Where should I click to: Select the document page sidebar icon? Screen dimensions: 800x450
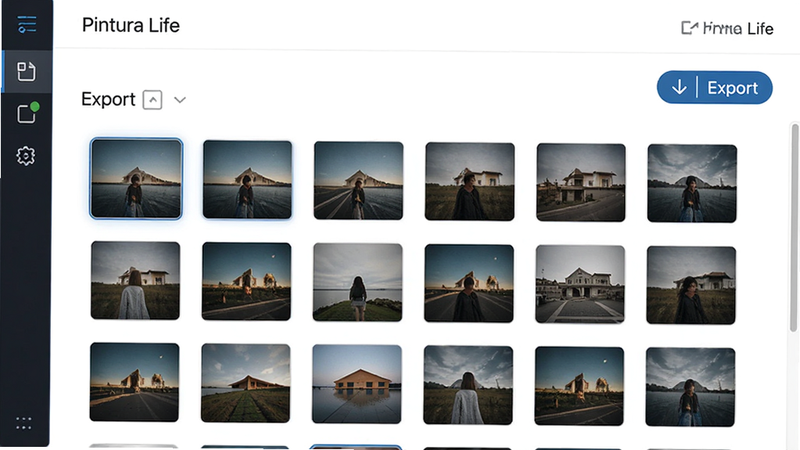pyautogui.click(x=26, y=71)
